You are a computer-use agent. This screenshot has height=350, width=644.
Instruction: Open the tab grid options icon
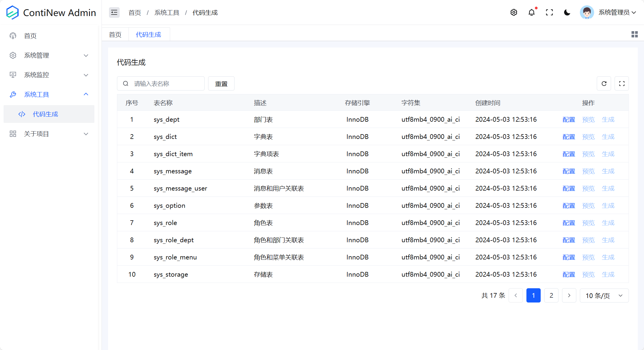pos(634,34)
